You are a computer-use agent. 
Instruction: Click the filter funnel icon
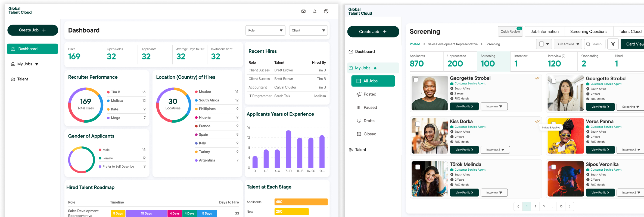[x=613, y=44]
